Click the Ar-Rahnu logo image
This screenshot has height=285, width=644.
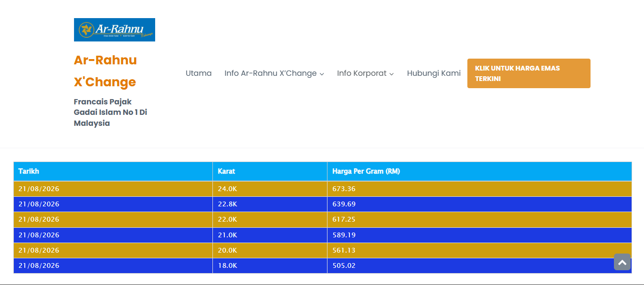click(115, 30)
